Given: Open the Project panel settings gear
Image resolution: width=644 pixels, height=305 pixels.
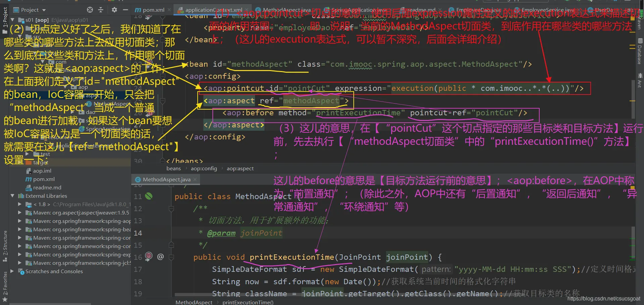Looking at the screenshot, I should pyautogui.click(x=114, y=10).
